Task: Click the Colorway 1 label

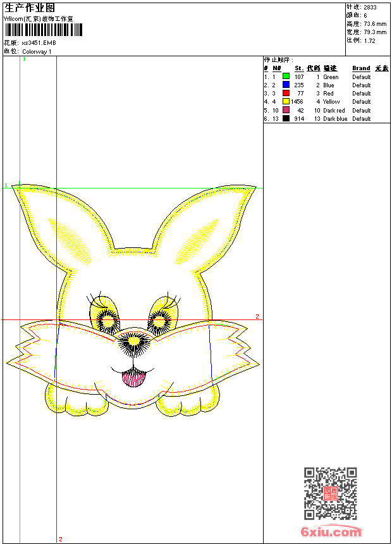Action: point(37,51)
